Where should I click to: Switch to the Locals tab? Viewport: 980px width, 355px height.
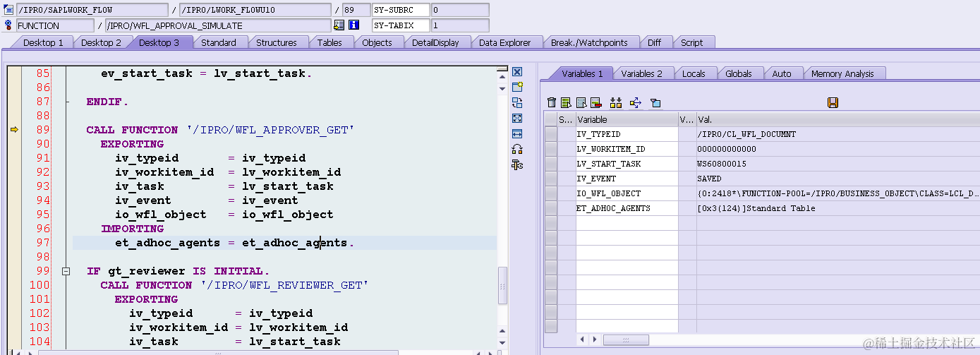(x=694, y=73)
